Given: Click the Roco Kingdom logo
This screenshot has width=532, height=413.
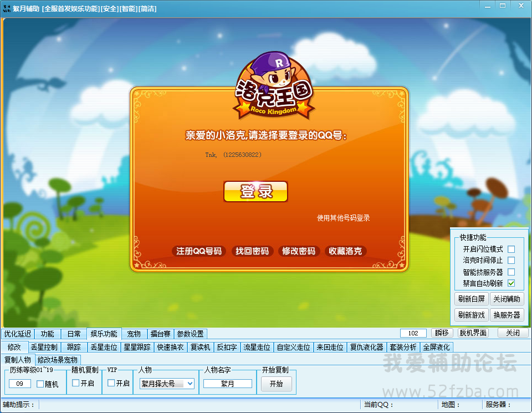Looking at the screenshot, I should (274, 85).
